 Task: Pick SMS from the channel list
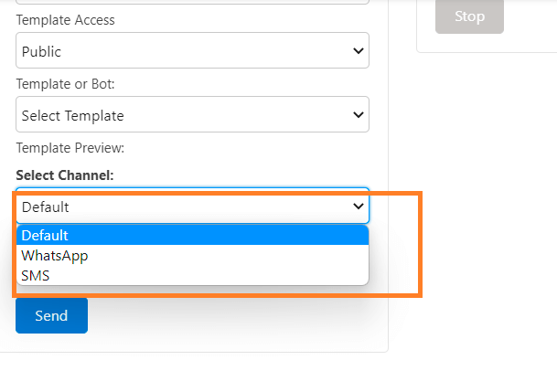click(36, 275)
